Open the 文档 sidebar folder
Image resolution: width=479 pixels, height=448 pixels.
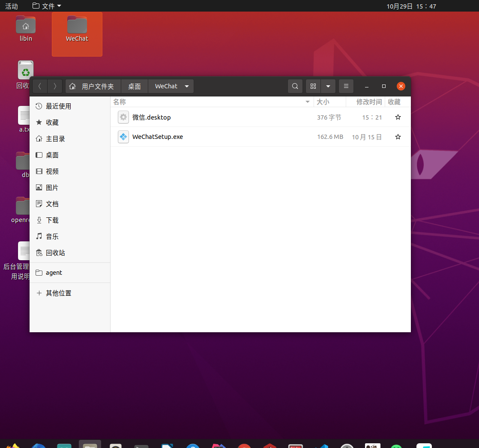70,204
